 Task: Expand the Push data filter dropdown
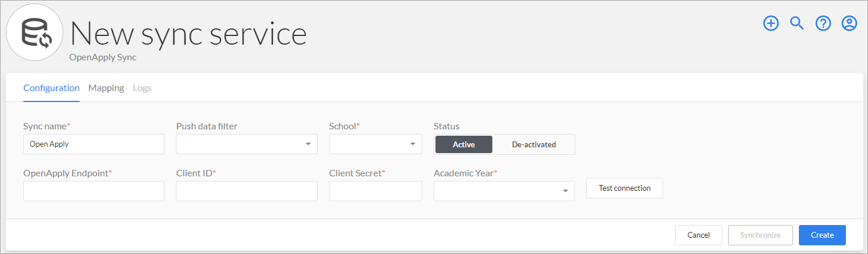tap(247, 144)
